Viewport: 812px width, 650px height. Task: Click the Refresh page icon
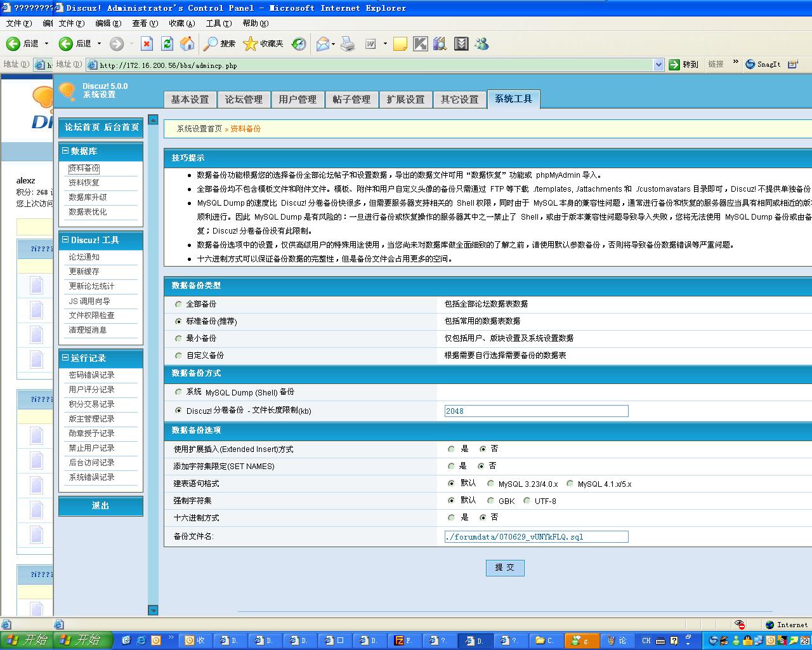pyautogui.click(x=167, y=44)
